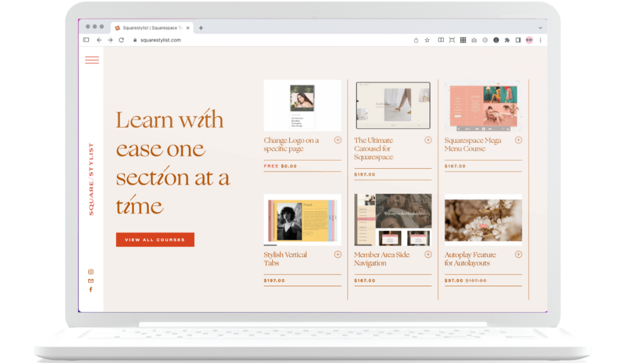Viewport: 626px width, 364px height.
Task: Open the Stylish Vertical Tabs title
Action: [x=285, y=259]
